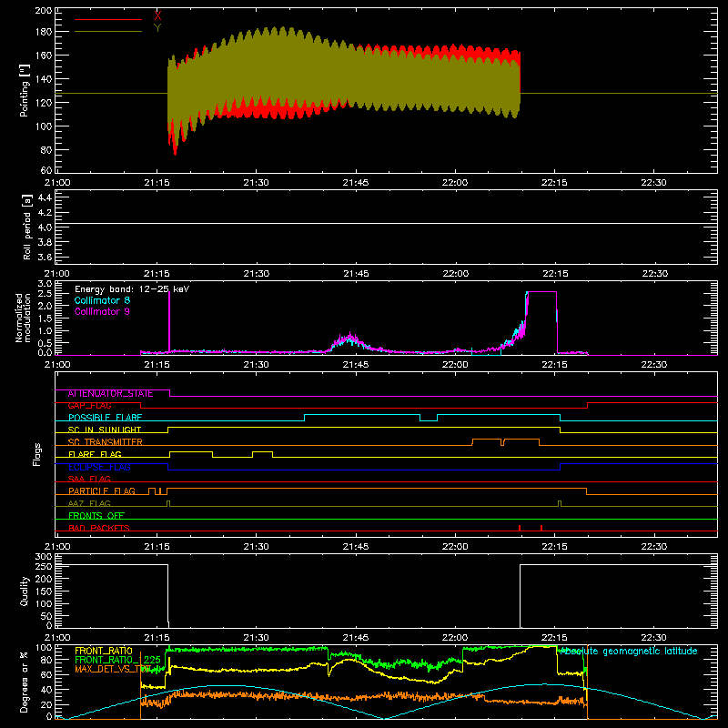Select the SC_TRANSMITTER flag label

[106, 442]
